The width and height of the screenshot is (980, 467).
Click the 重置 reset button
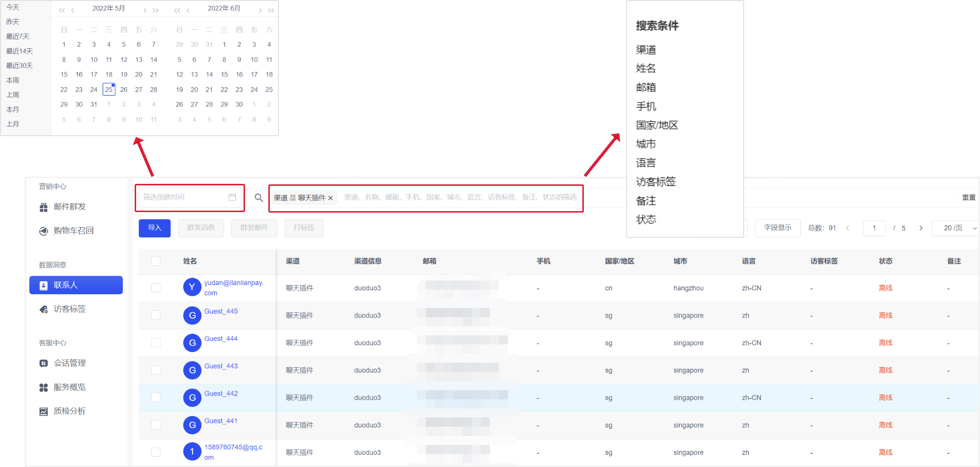(x=968, y=198)
